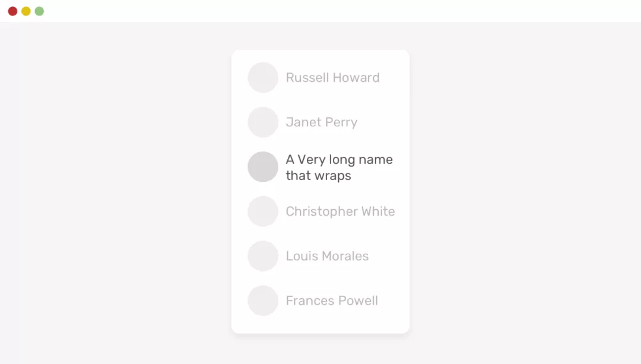The width and height of the screenshot is (641, 364).
Task: Click Russell Howard's avatar circle
Action: pyautogui.click(x=263, y=78)
